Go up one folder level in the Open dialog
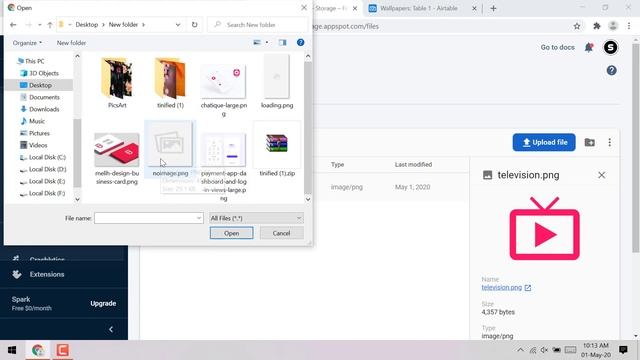640x360 pixels. [50, 25]
